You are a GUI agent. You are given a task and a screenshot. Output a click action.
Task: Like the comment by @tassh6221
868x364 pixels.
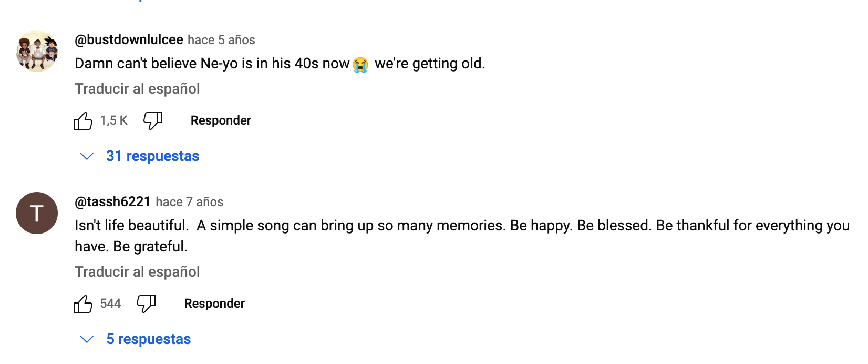pyautogui.click(x=83, y=304)
